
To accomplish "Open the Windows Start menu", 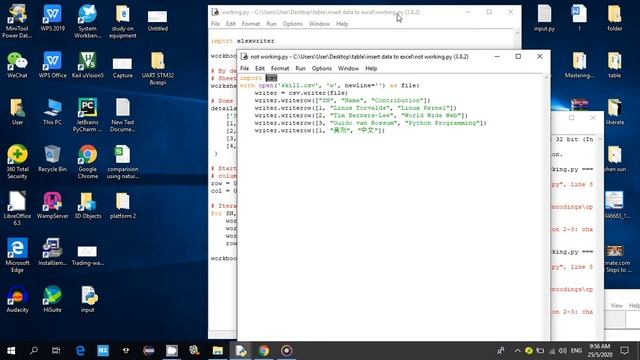I will click(11, 351).
